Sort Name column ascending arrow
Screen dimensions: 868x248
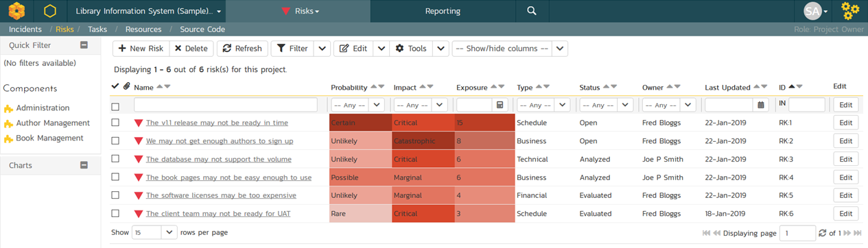tap(159, 87)
